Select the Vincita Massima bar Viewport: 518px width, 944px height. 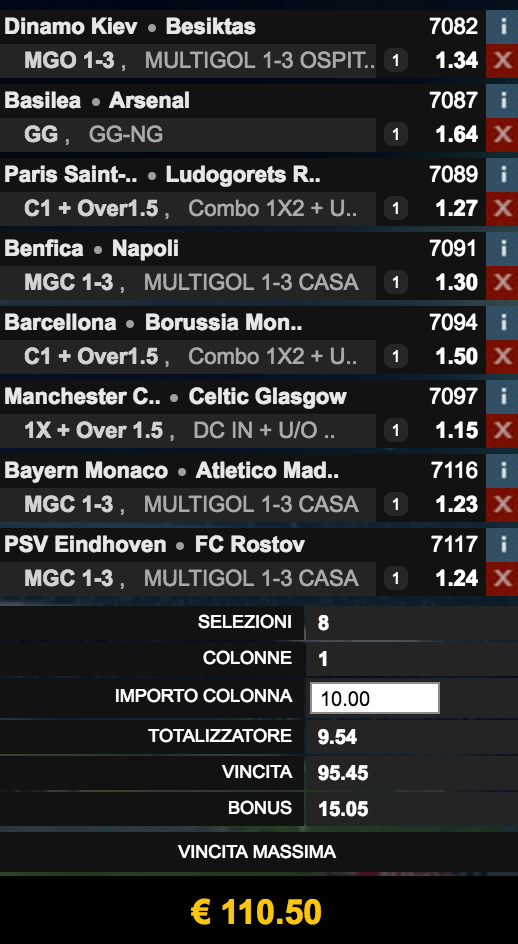click(259, 852)
